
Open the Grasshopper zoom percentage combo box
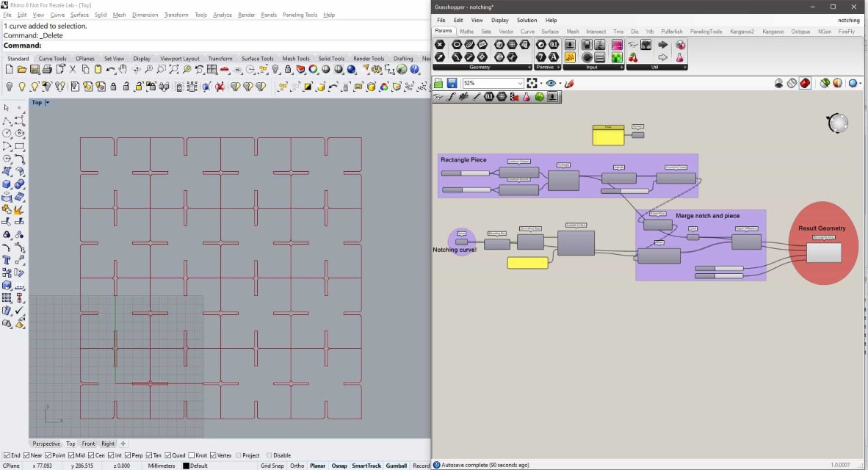coord(493,83)
